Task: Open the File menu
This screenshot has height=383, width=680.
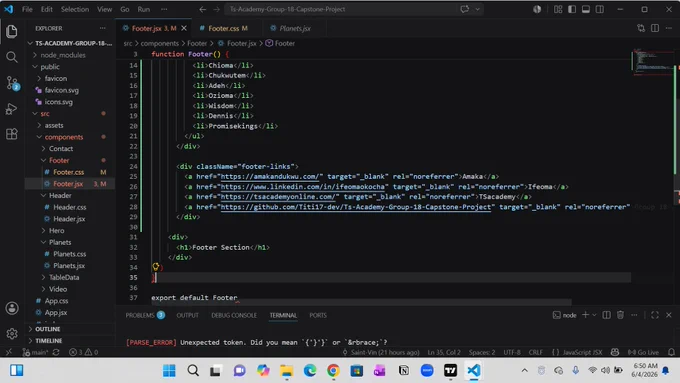Action: pyautogui.click(x=27, y=9)
